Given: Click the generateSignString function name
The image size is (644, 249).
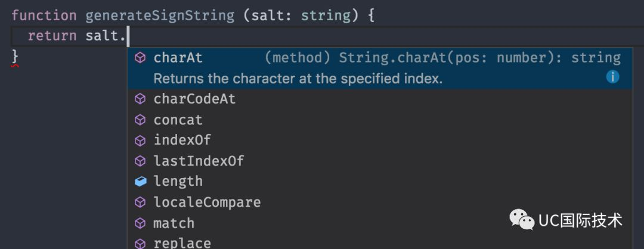Looking at the screenshot, I should [160, 15].
